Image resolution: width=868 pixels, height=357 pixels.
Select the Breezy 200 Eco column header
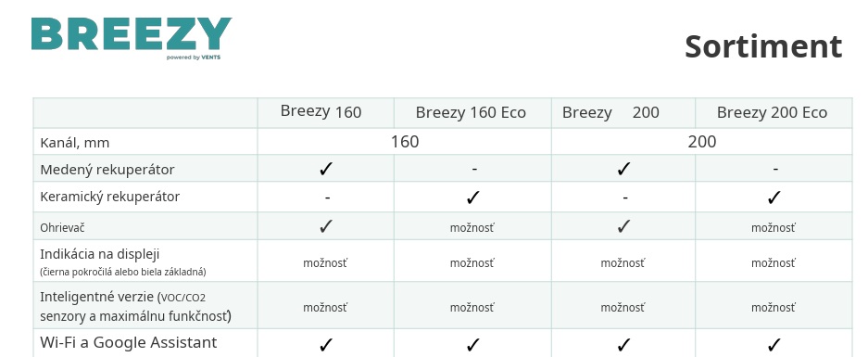click(x=772, y=112)
